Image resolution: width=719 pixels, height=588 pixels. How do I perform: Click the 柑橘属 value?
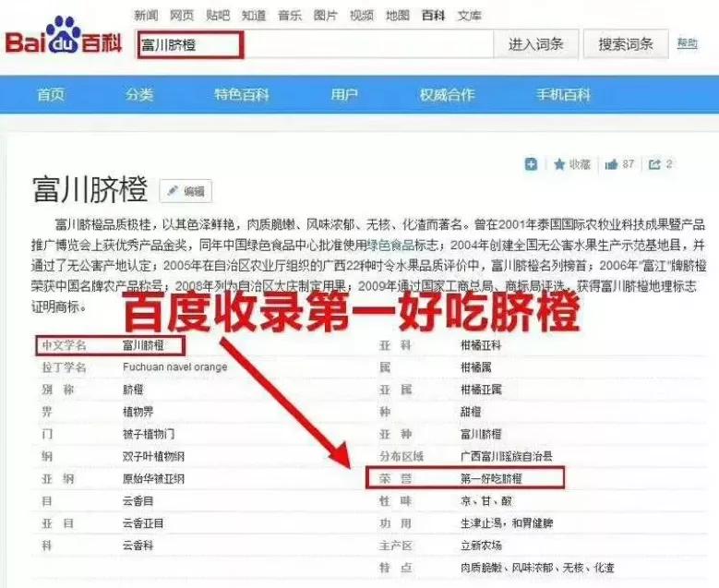476,367
